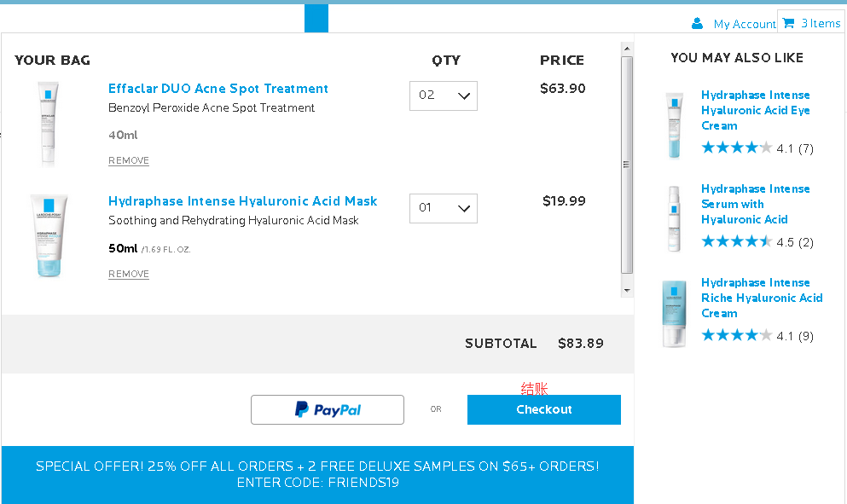The image size is (847, 504).
Task: Remove Effaclar DUO from the bag
Action: [129, 161]
